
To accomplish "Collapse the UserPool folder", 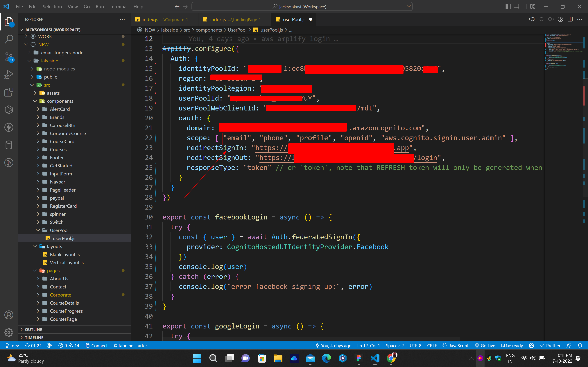I will click(59, 230).
